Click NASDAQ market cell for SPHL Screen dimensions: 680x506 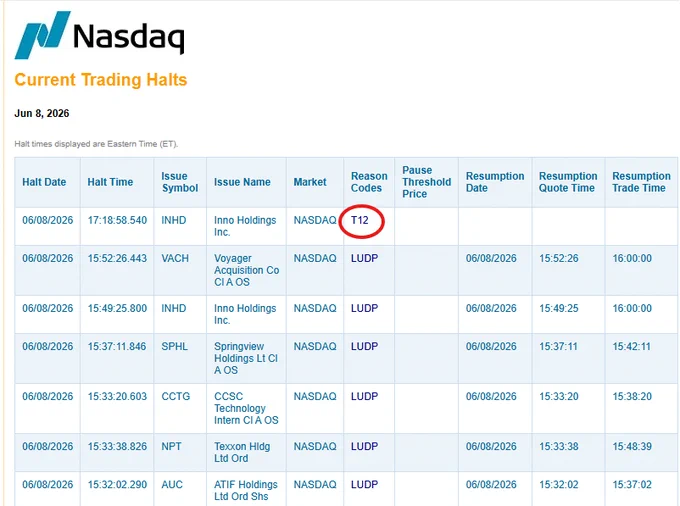tap(315, 346)
